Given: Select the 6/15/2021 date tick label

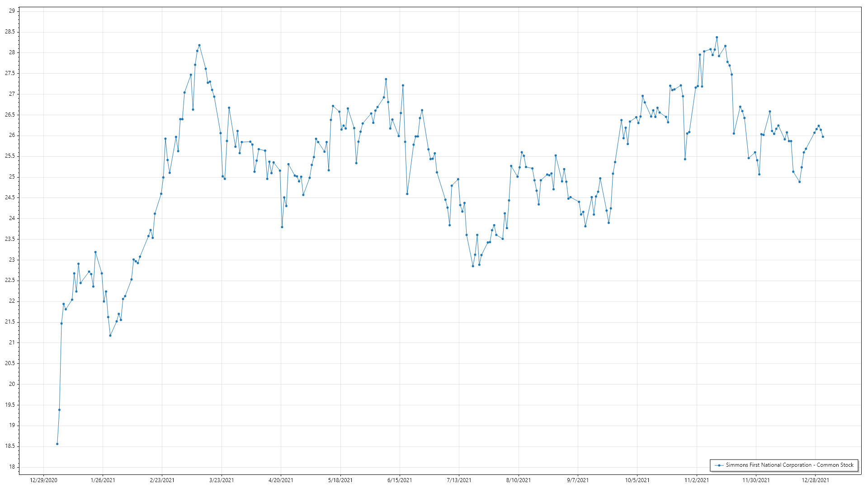Looking at the screenshot, I should [400, 480].
